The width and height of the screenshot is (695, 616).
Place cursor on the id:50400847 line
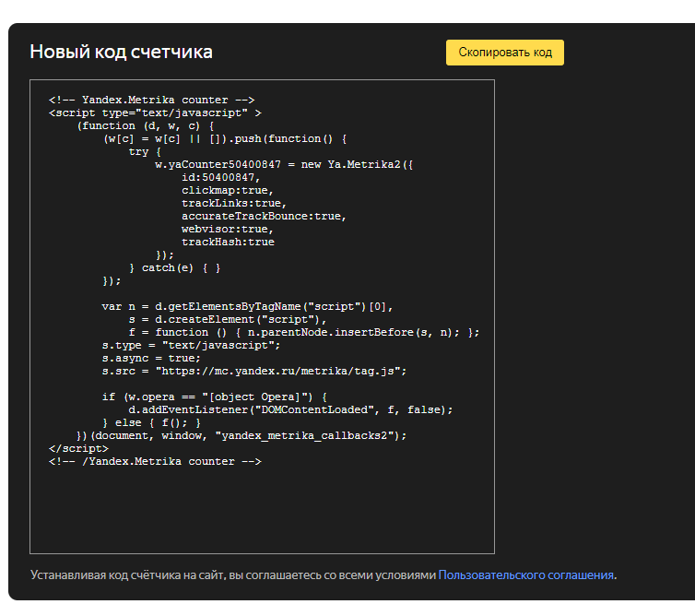(x=220, y=177)
